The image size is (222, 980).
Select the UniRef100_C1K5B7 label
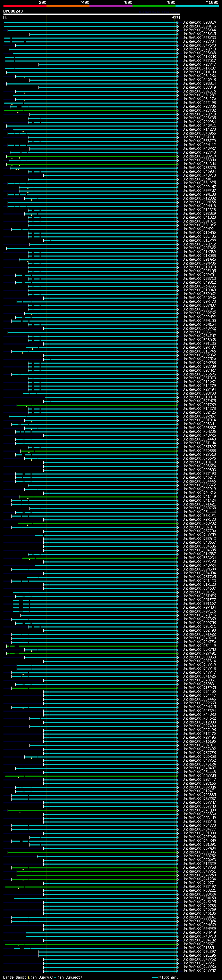click(199, 554)
